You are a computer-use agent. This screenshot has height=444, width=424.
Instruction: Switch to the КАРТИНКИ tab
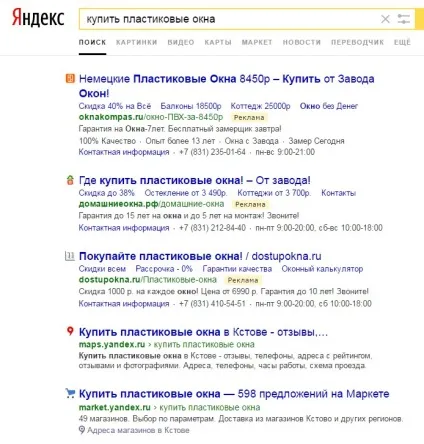(137, 42)
